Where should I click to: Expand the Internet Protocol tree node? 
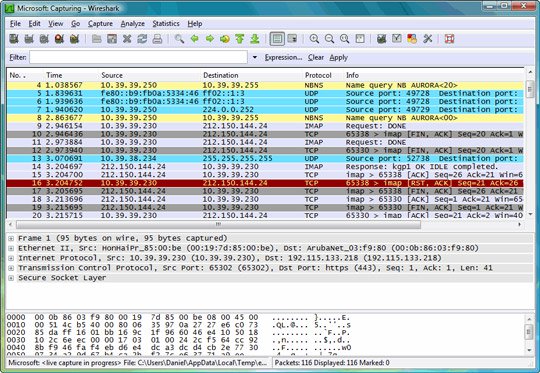coord(11,258)
